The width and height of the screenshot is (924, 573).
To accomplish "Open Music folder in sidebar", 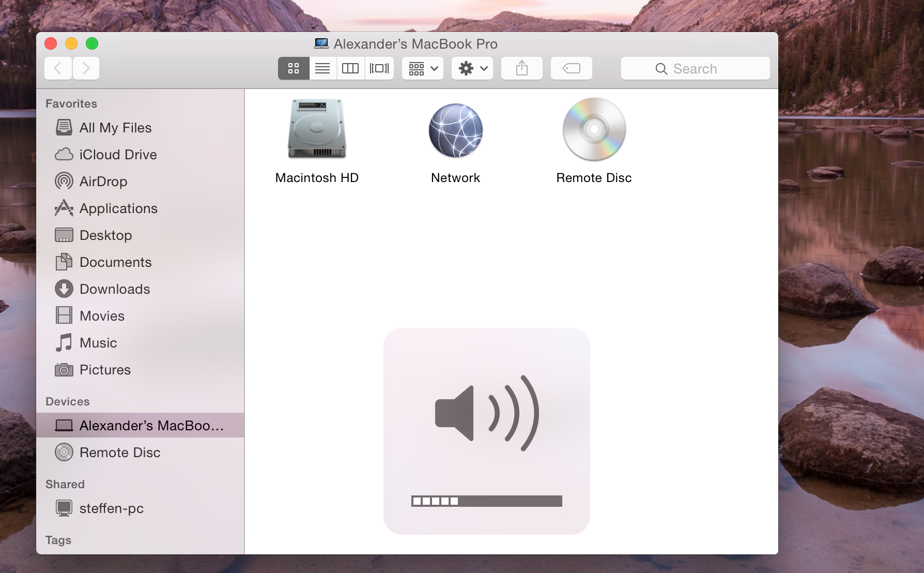I will pos(140,343).
